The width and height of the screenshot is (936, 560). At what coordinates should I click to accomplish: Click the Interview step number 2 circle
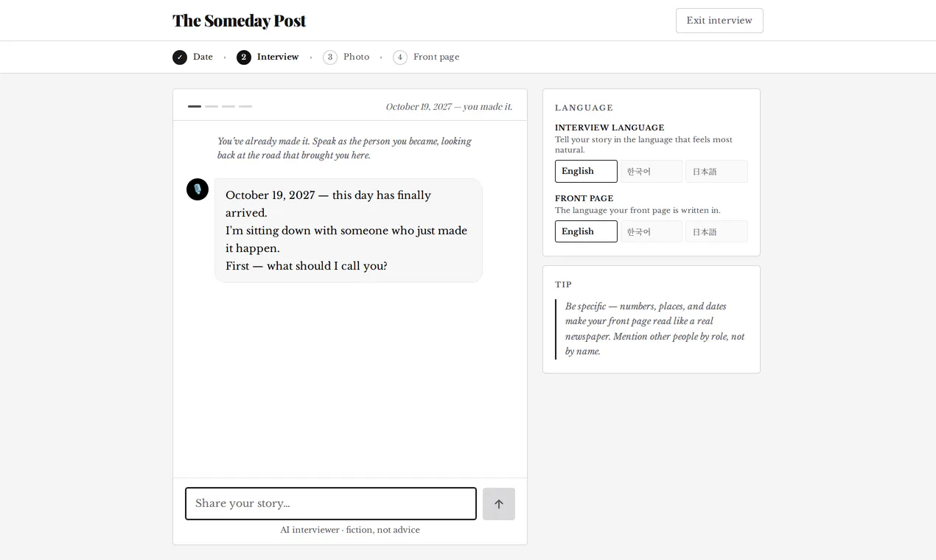pyautogui.click(x=244, y=57)
